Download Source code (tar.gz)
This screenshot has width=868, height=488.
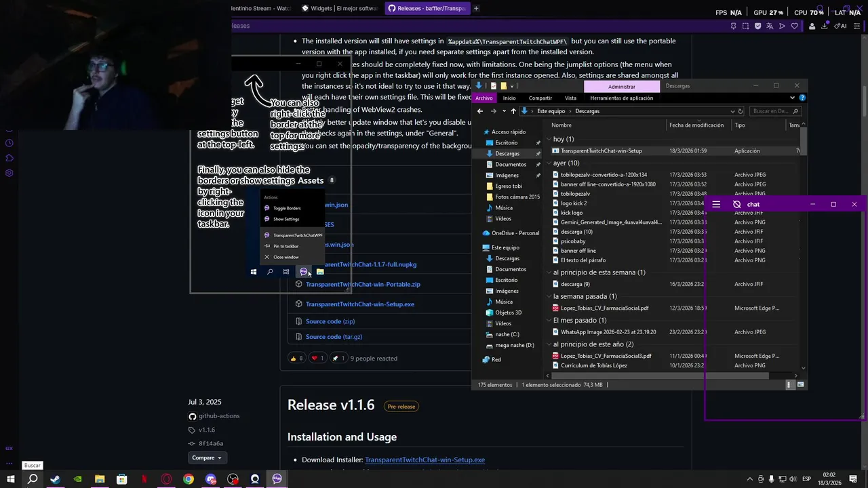(334, 337)
